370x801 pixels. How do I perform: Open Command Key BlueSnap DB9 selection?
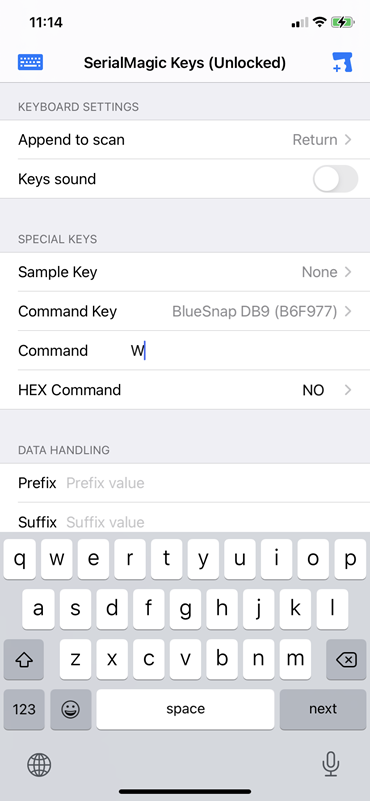185,312
